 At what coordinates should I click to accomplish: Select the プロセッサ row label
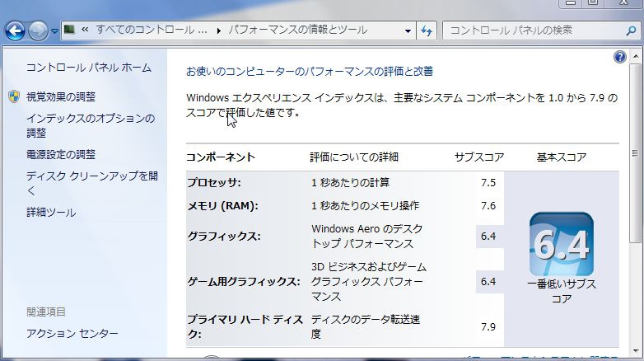pyautogui.click(x=214, y=182)
